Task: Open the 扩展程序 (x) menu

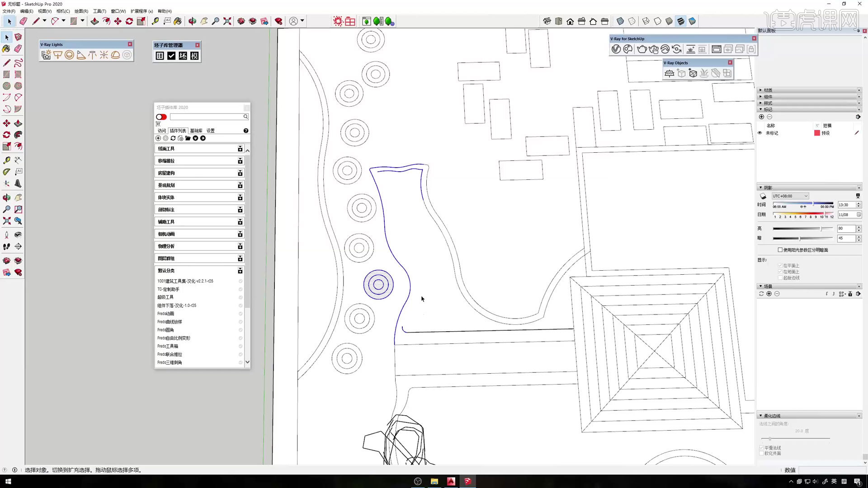Action: pyautogui.click(x=142, y=11)
